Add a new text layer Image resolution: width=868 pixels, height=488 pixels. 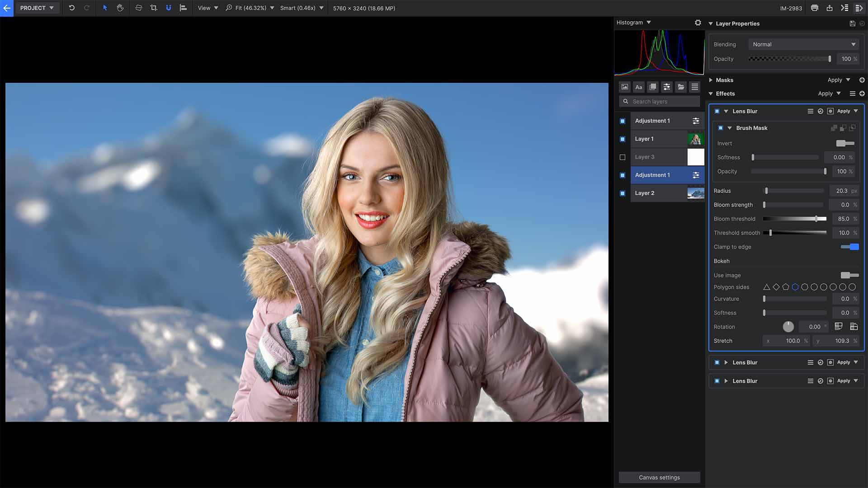(639, 87)
